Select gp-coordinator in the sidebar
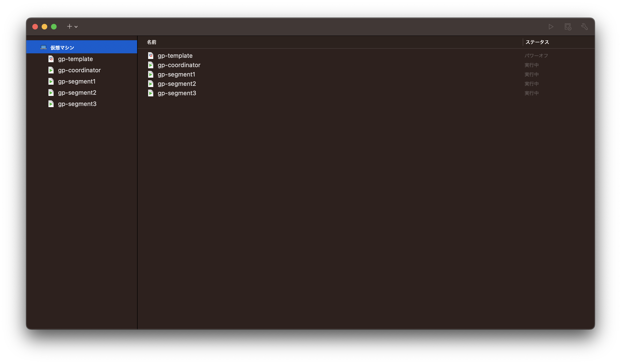The width and height of the screenshot is (621, 364). (x=79, y=70)
